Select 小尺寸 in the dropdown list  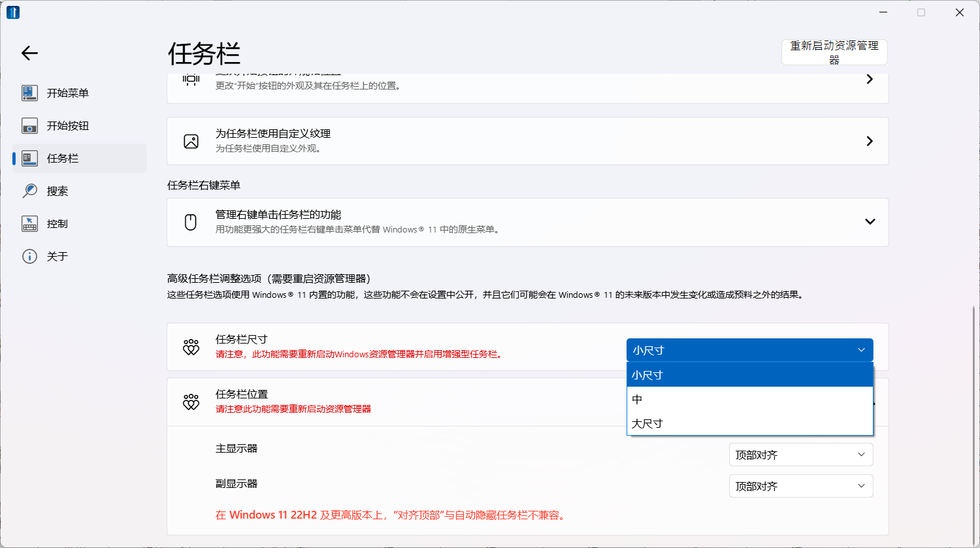pyautogui.click(x=749, y=375)
